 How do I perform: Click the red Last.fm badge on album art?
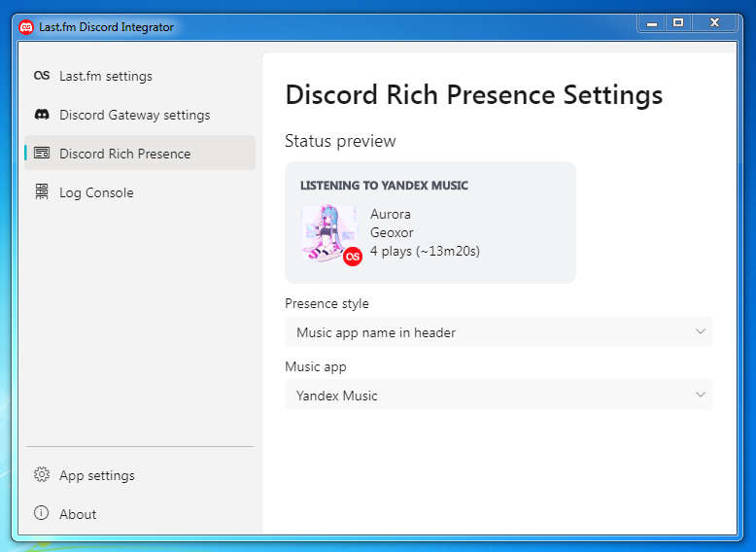tap(353, 257)
